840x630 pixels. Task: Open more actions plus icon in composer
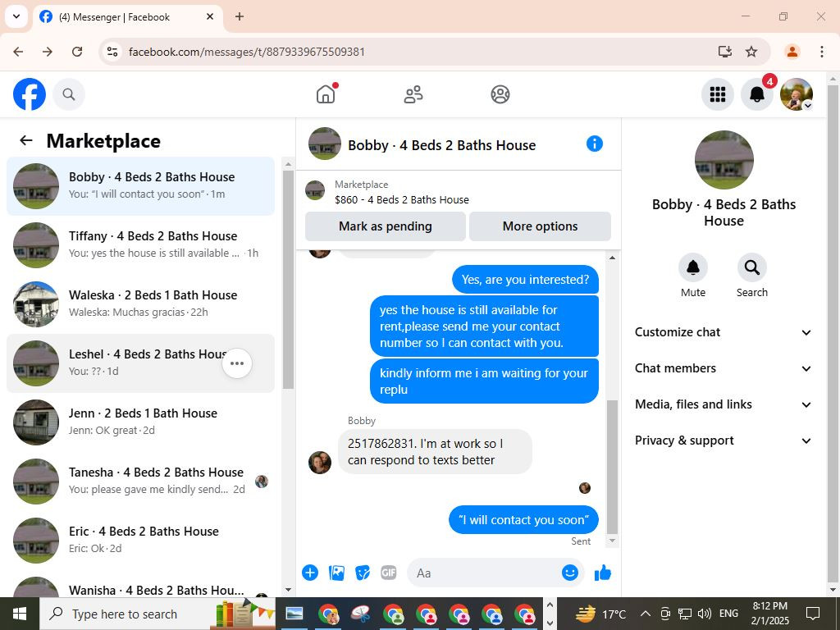click(x=309, y=573)
